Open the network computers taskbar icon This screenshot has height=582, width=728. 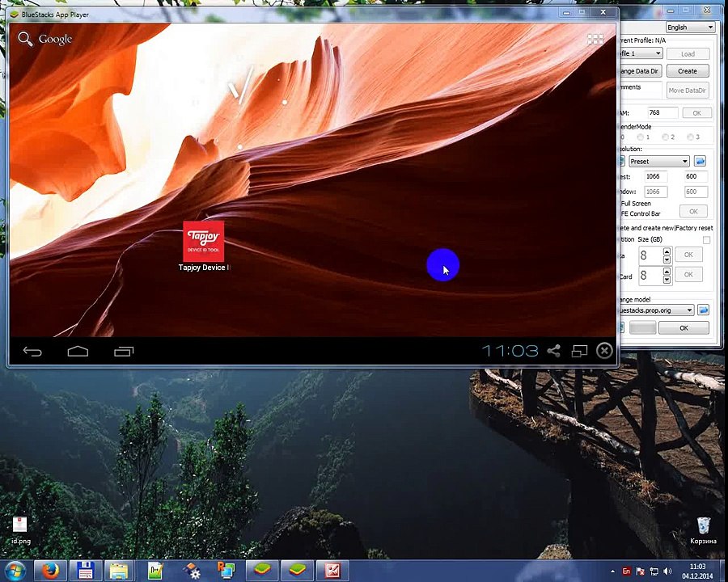coord(226,571)
